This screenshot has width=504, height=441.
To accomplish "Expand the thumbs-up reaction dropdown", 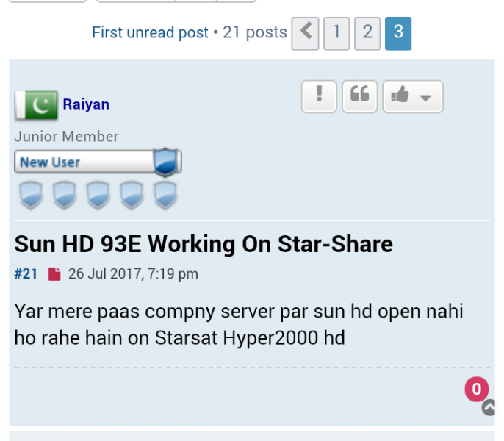I will coord(413,96).
